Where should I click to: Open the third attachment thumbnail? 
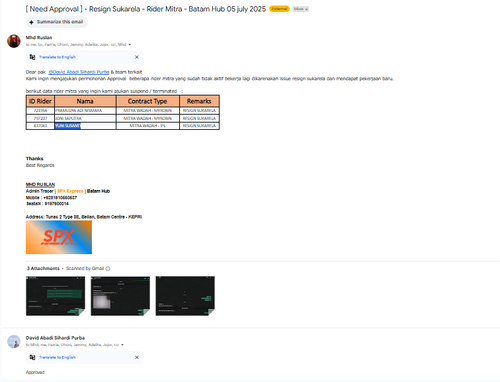pyautogui.click(x=185, y=296)
